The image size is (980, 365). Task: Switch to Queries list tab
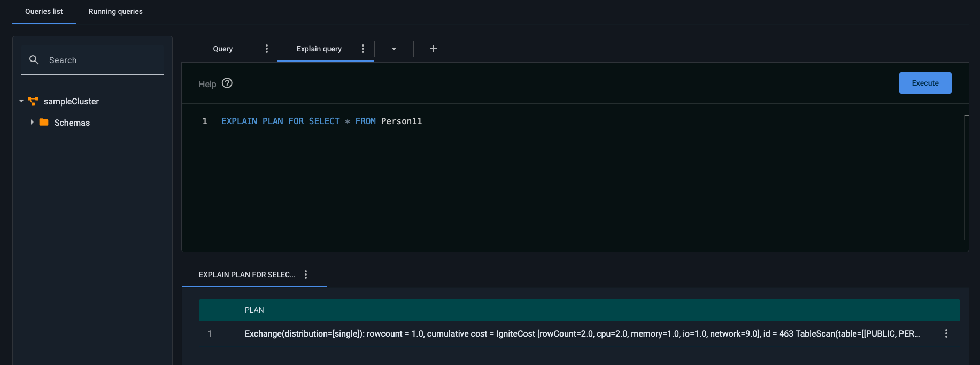click(x=44, y=11)
